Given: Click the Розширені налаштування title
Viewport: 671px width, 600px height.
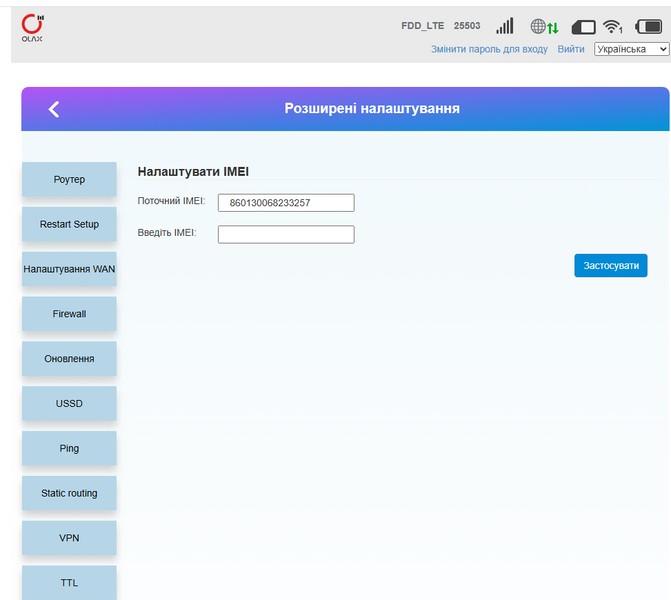Looking at the screenshot, I should click(372, 109).
